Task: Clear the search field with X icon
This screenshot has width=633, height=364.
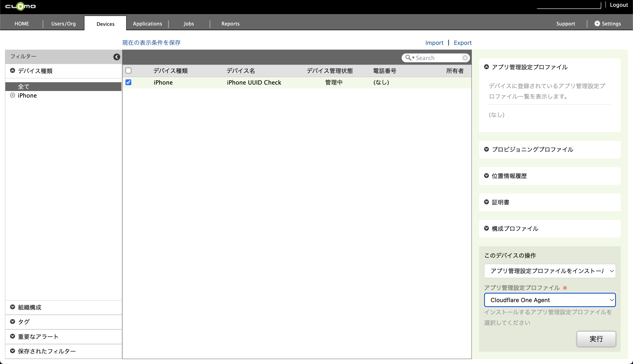Action: (465, 58)
